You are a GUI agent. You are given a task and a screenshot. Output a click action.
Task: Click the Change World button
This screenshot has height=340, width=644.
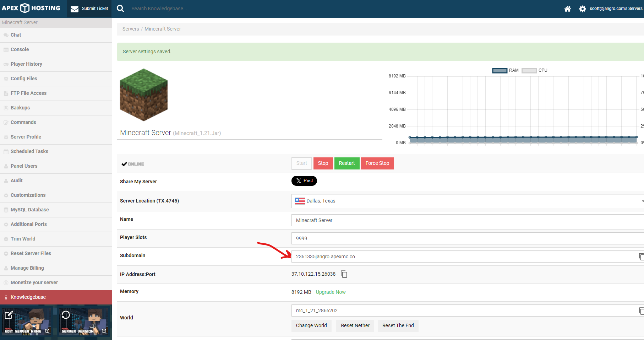pos(311,326)
